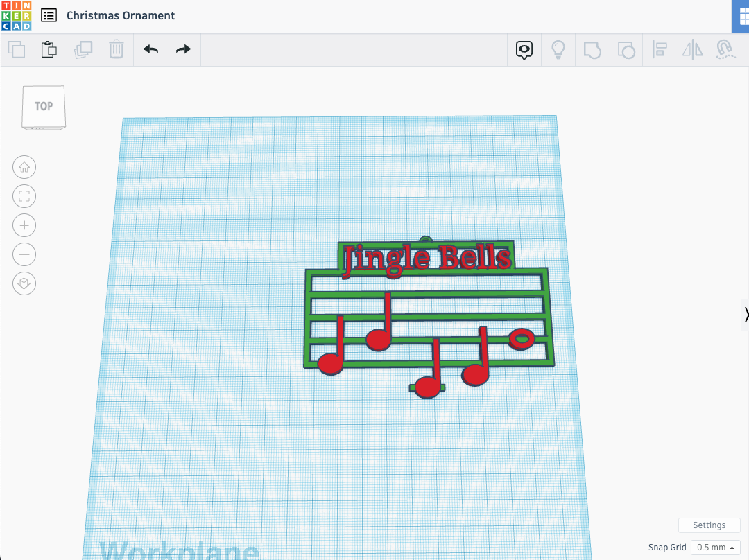Open the designs list icon
The width and height of the screenshot is (749, 560).
tap(49, 15)
